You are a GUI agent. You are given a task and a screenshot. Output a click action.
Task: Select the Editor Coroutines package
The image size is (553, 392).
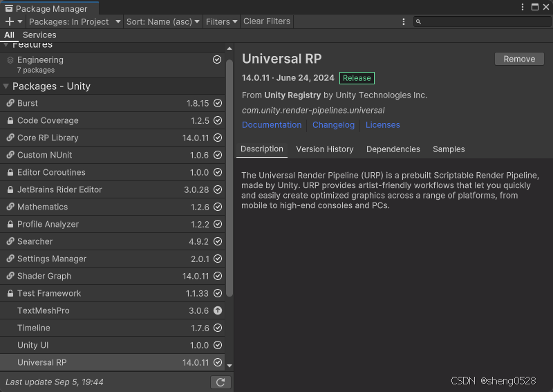112,172
